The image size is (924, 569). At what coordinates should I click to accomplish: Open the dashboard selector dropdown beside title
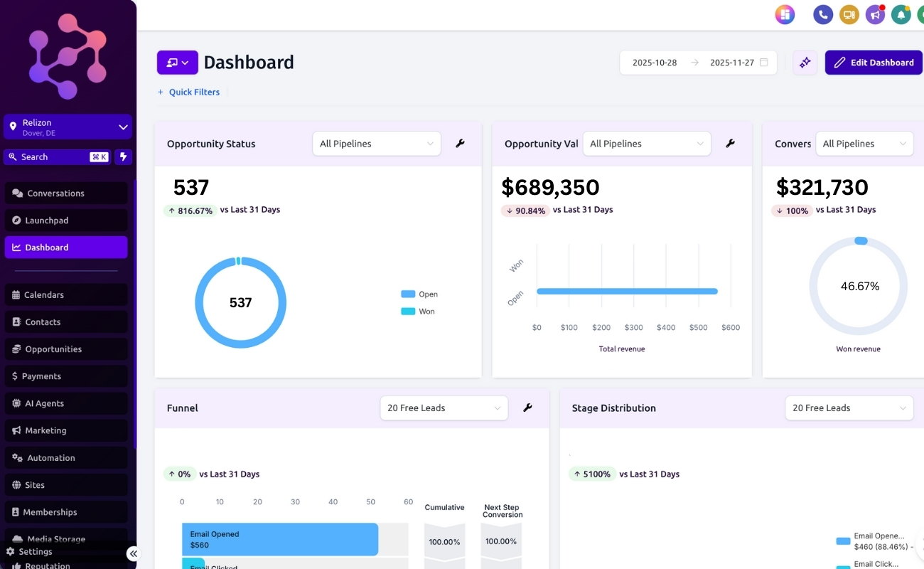point(178,63)
